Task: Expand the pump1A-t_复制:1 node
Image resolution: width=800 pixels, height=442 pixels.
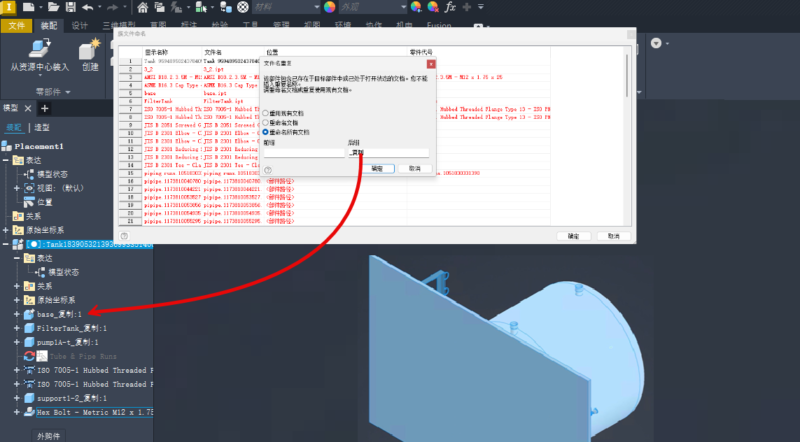Action: click(x=17, y=342)
